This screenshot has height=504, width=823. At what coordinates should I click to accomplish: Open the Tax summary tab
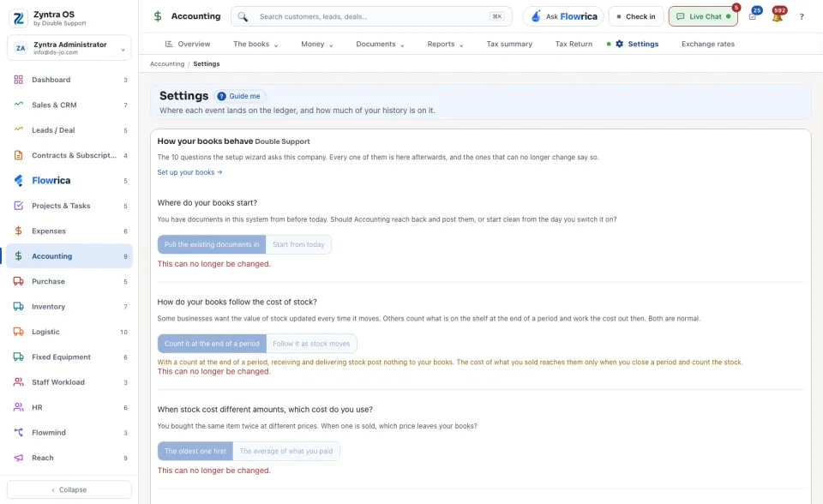509,44
